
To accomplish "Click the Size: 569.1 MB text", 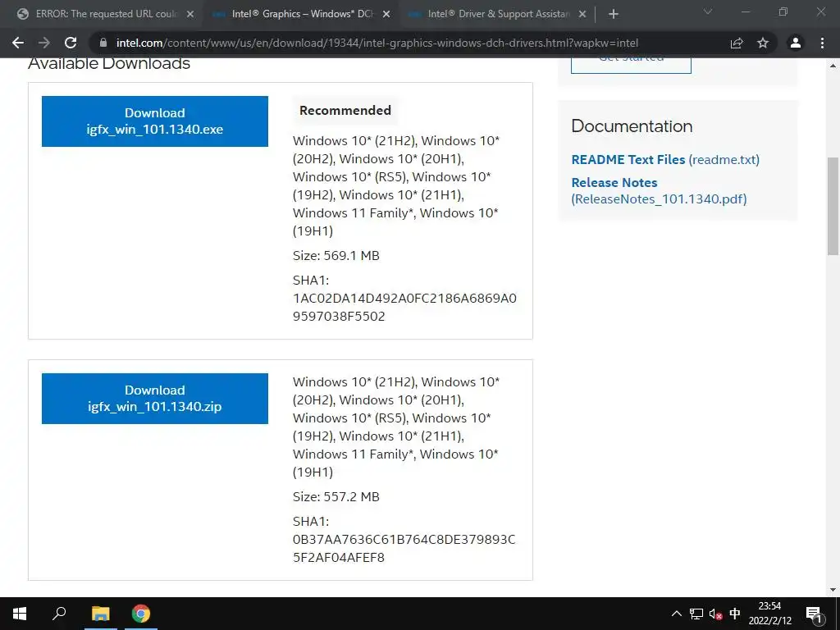I will 336,256.
